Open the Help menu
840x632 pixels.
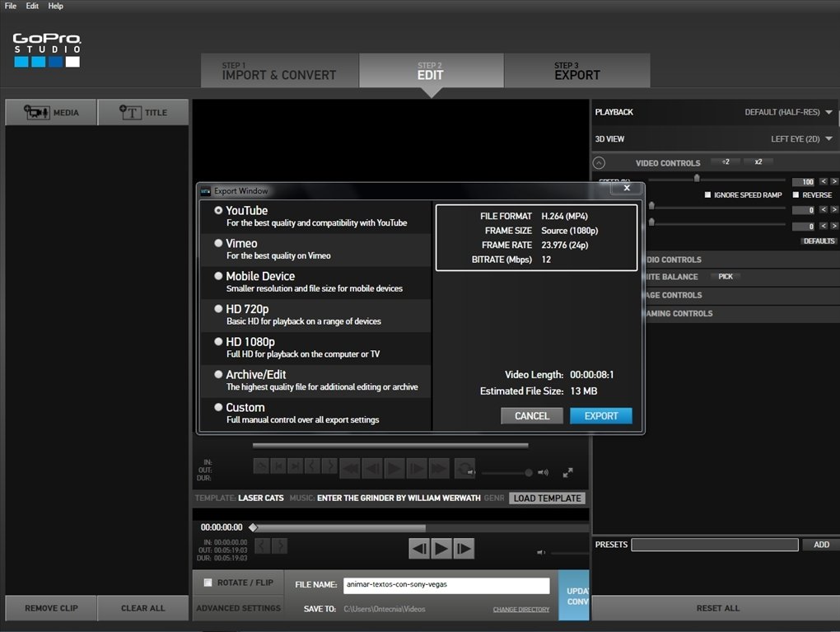pyautogui.click(x=56, y=6)
